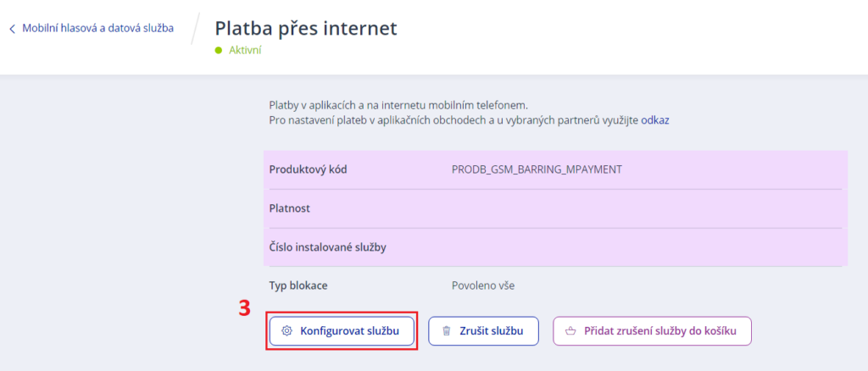Click the basket icon on the košík button
868x371 pixels.
click(x=570, y=330)
